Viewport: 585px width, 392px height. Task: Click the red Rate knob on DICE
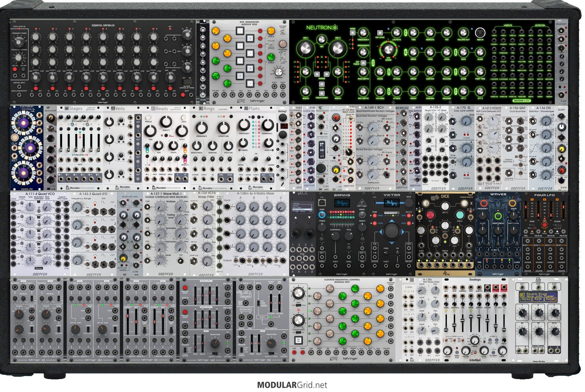pyautogui.click(x=430, y=215)
